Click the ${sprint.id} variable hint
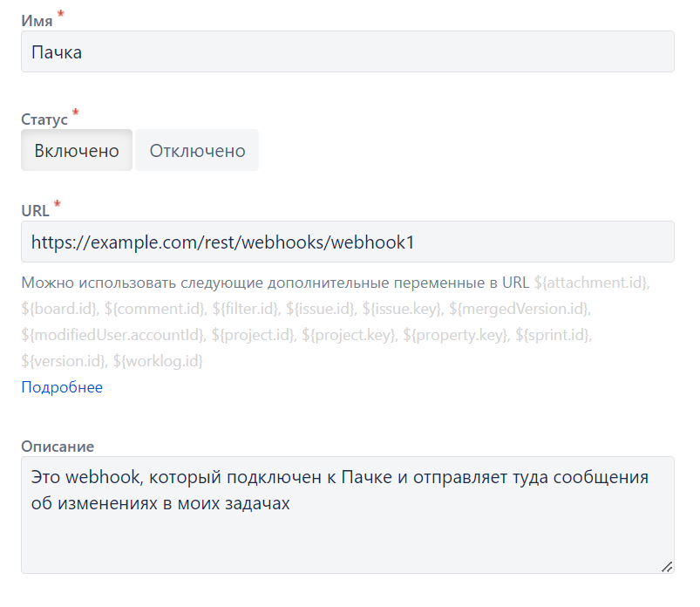 pyautogui.click(x=554, y=335)
